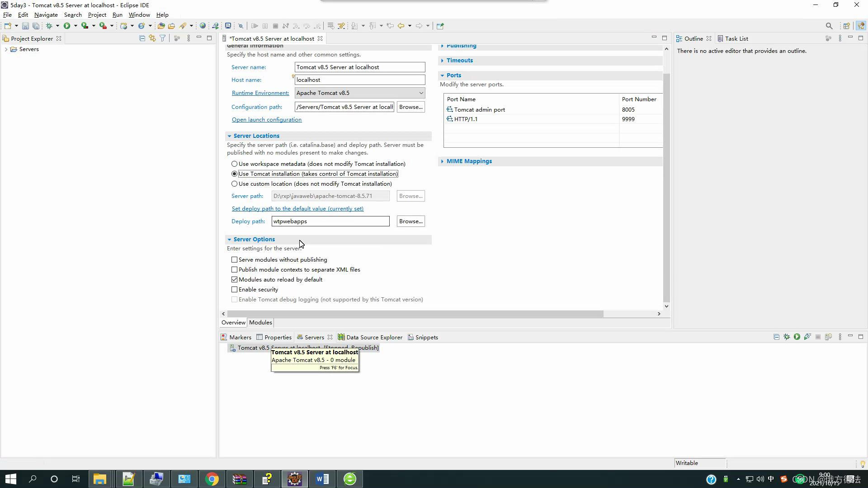
Task: Click Browse next to Configuration path
Action: pyautogui.click(x=411, y=107)
